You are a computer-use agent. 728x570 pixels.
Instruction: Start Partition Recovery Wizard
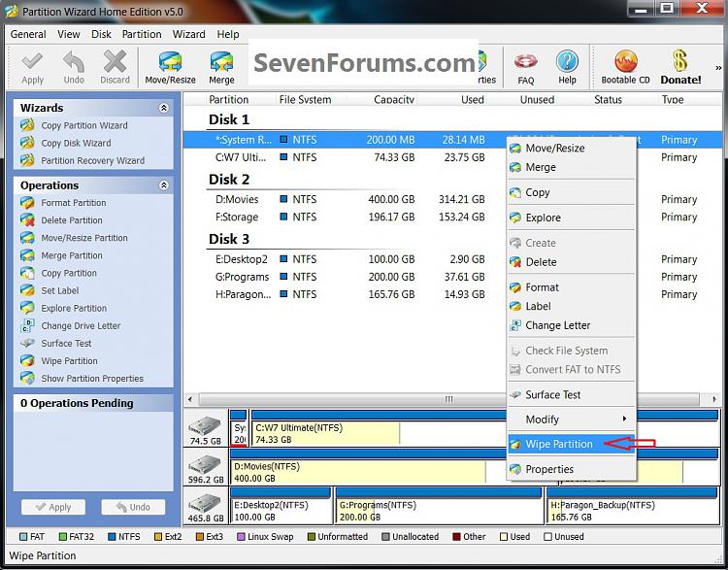[92, 161]
